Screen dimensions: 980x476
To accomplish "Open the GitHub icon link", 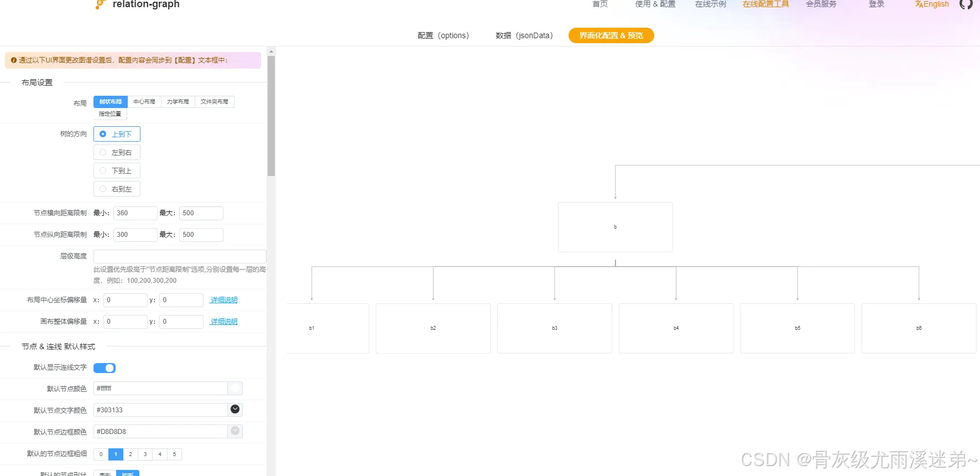I will point(966,4).
